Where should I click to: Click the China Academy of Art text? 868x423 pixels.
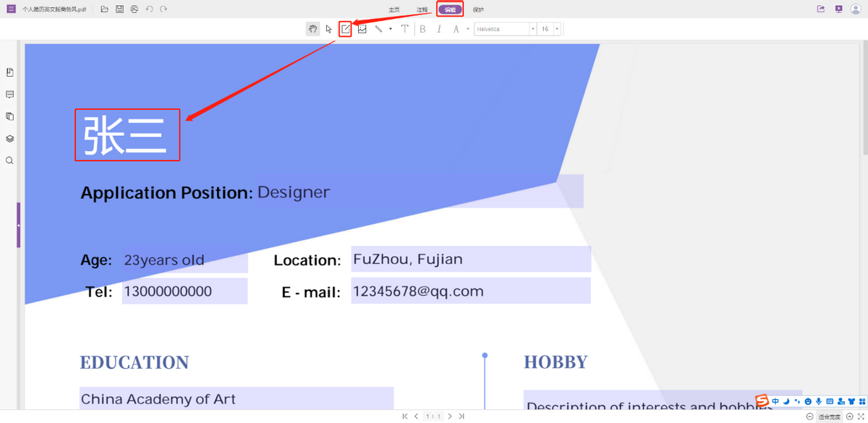click(x=158, y=399)
